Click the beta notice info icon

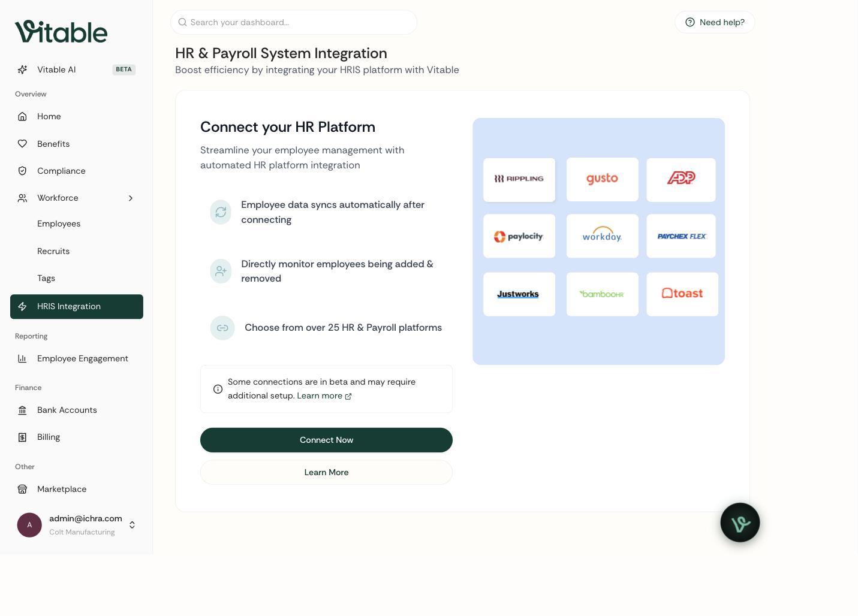click(218, 389)
